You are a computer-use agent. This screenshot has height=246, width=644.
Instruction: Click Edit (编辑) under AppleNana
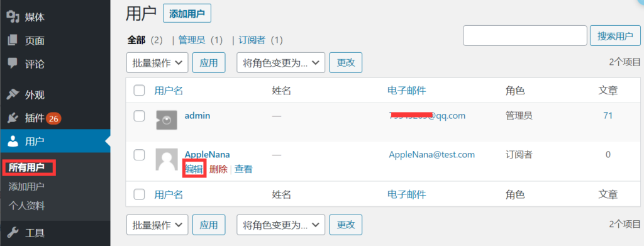pos(194,169)
